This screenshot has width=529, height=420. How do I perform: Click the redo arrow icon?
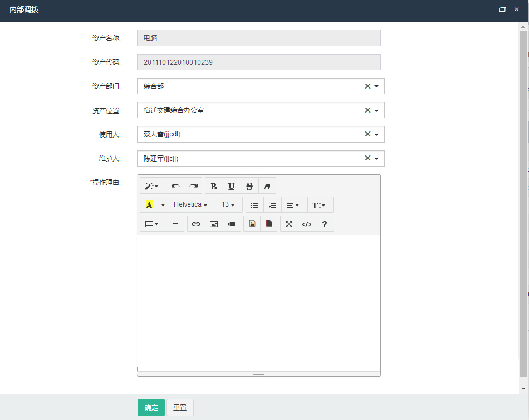[193, 186]
